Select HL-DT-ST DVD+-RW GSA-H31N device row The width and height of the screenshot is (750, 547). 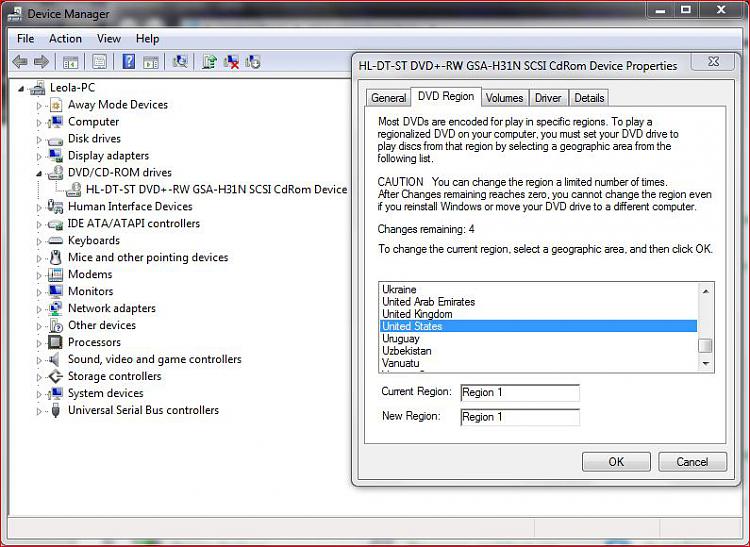pos(217,189)
